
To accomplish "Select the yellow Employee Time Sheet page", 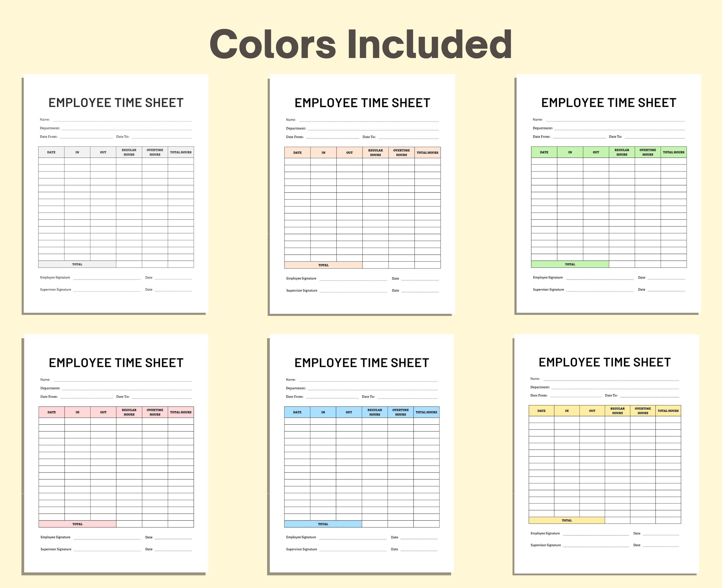I will (x=606, y=454).
